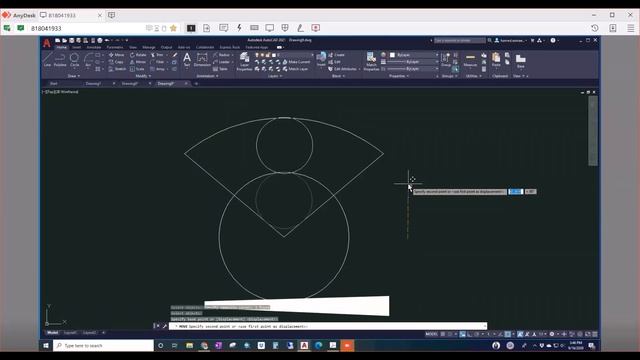Select the Text tool
This screenshot has width=640, height=360.
(x=187, y=60)
